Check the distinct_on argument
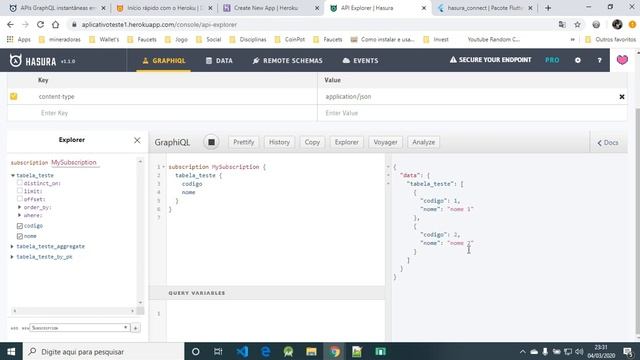The image size is (640, 360). point(20,183)
